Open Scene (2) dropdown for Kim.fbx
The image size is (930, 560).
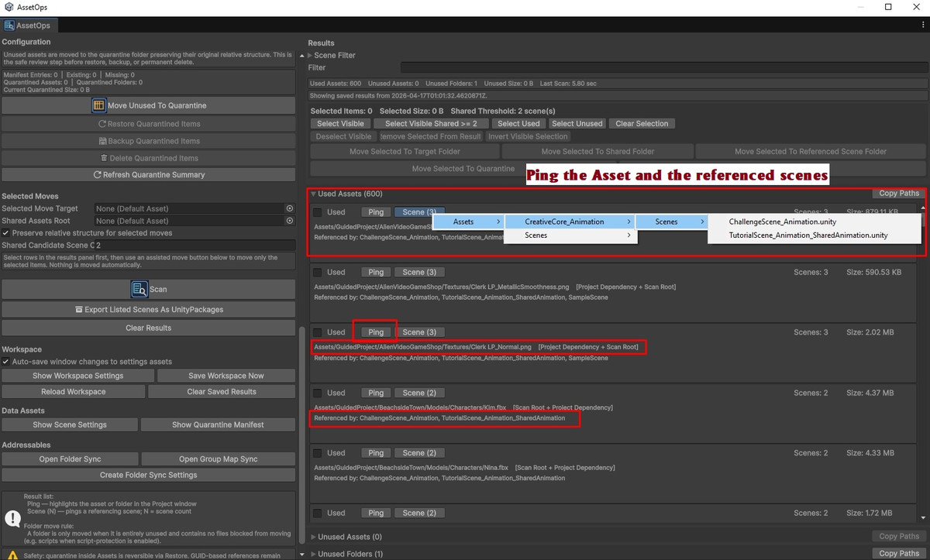[x=419, y=393]
